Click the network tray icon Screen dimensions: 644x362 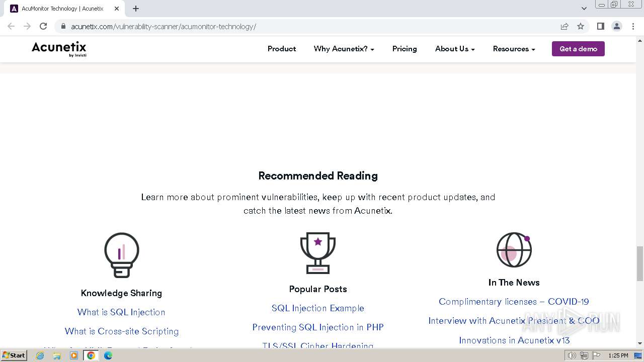pyautogui.click(x=584, y=355)
